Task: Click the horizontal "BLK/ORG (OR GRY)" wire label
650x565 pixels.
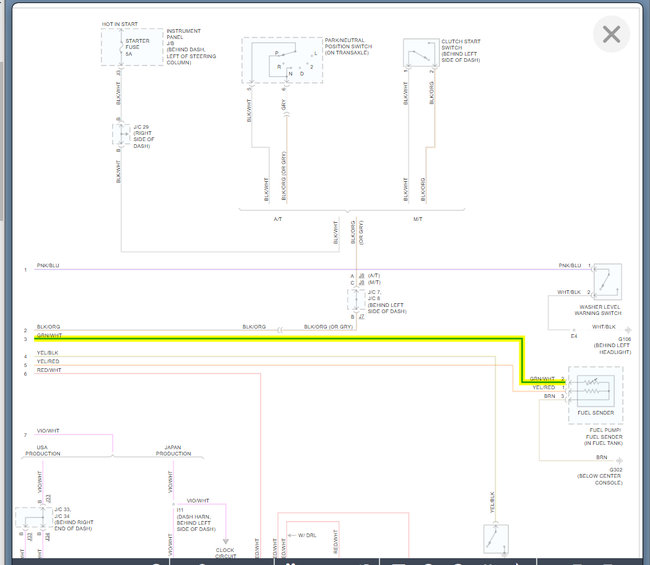Action: [x=328, y=327]
